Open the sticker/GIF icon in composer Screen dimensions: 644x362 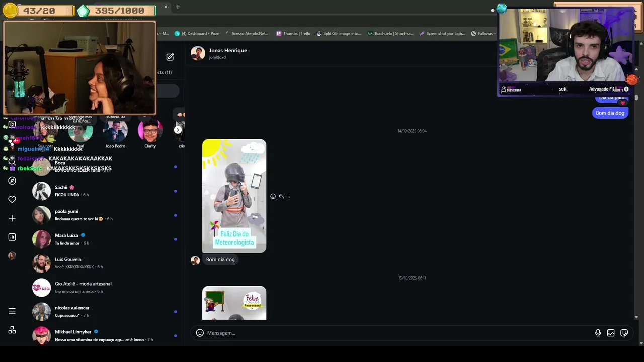pyautogui.click(x=624, y=333)
